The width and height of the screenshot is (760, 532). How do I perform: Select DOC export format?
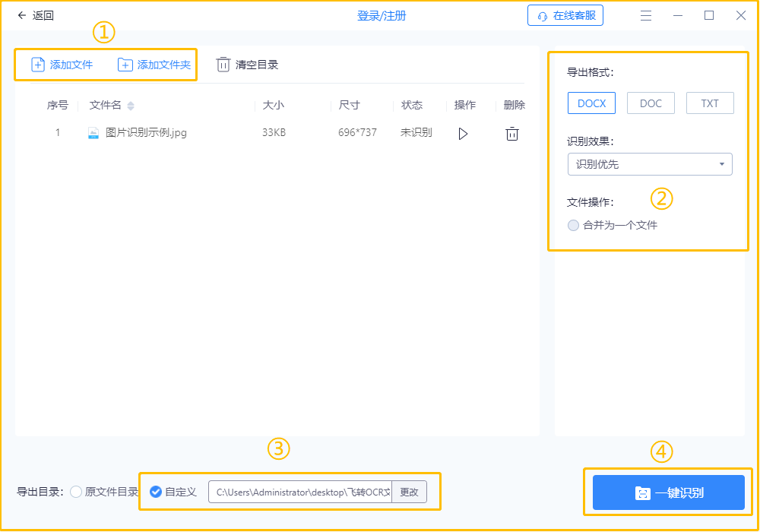point(651,103)
